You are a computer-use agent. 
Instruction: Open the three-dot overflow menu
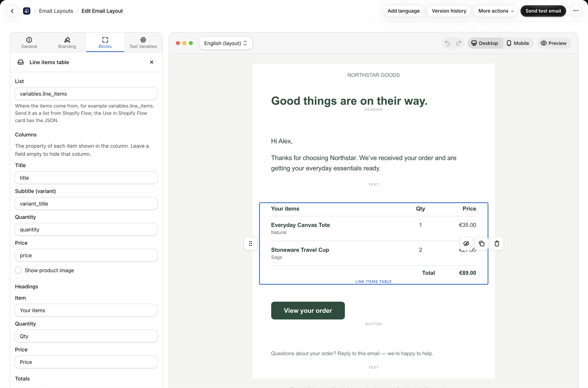tap(576, 11)
